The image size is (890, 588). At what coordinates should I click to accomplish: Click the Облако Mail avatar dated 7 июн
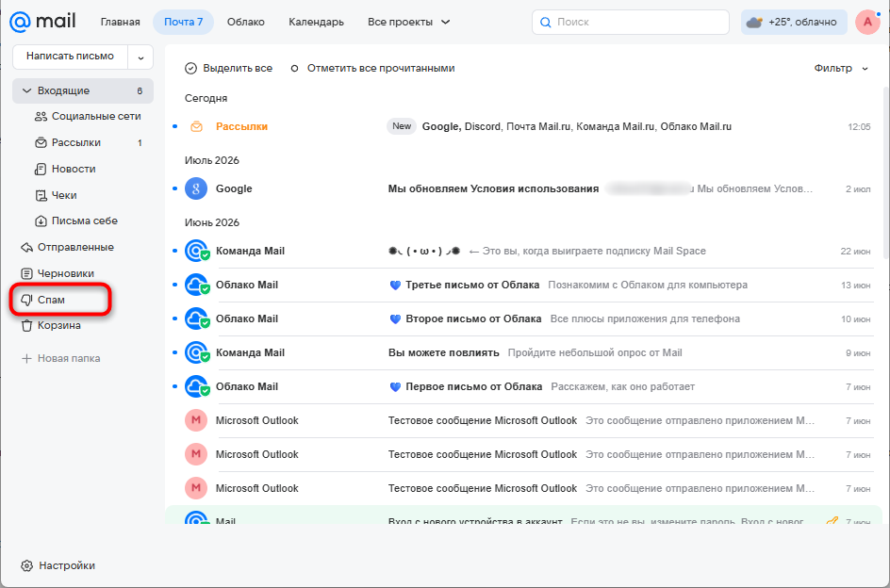[197, 386]
